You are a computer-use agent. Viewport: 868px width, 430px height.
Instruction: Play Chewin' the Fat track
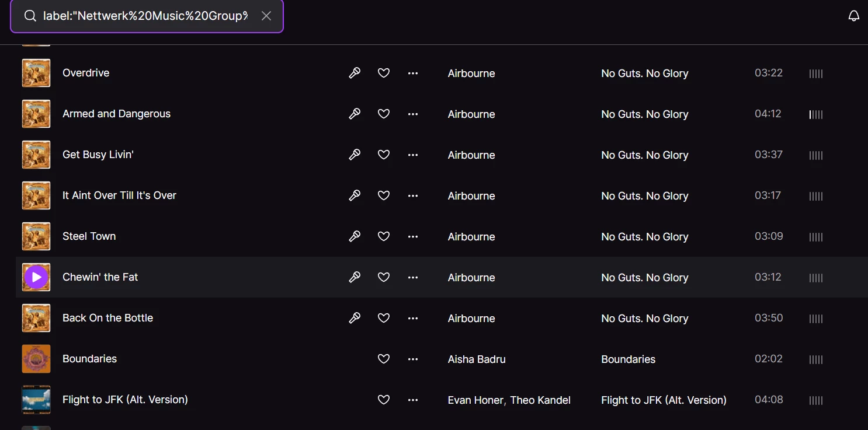36,277
